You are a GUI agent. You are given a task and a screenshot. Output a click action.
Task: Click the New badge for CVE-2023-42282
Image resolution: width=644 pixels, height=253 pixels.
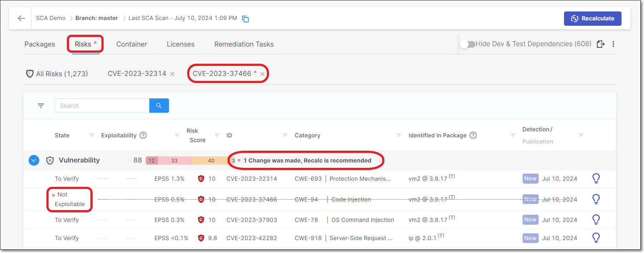click(x=530, y=238)
